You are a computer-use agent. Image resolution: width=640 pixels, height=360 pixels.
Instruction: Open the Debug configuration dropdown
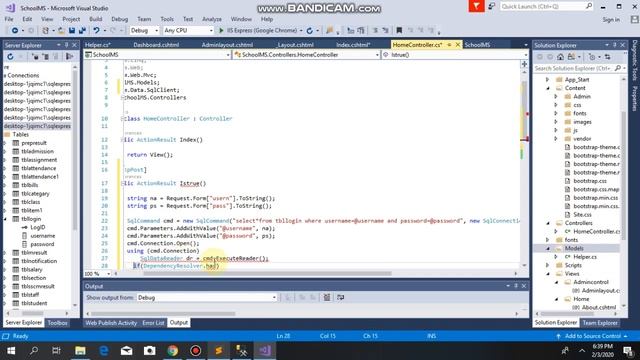click(144, 31)
